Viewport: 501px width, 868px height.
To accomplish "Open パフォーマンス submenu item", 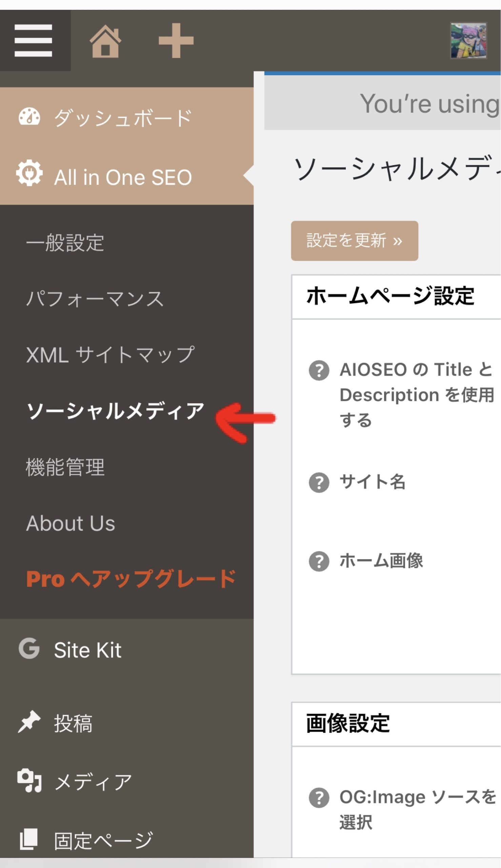I will tap(95, 298).
